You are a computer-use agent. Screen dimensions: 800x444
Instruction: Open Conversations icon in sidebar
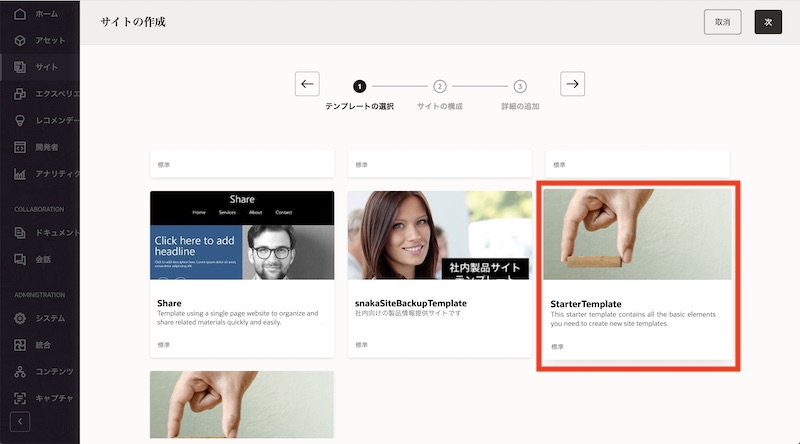pos(20,259)
